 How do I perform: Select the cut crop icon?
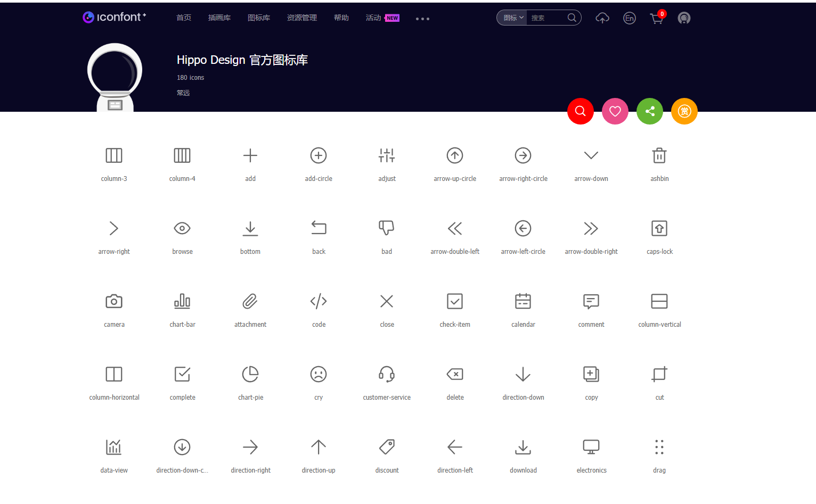[x=659, y=374]
